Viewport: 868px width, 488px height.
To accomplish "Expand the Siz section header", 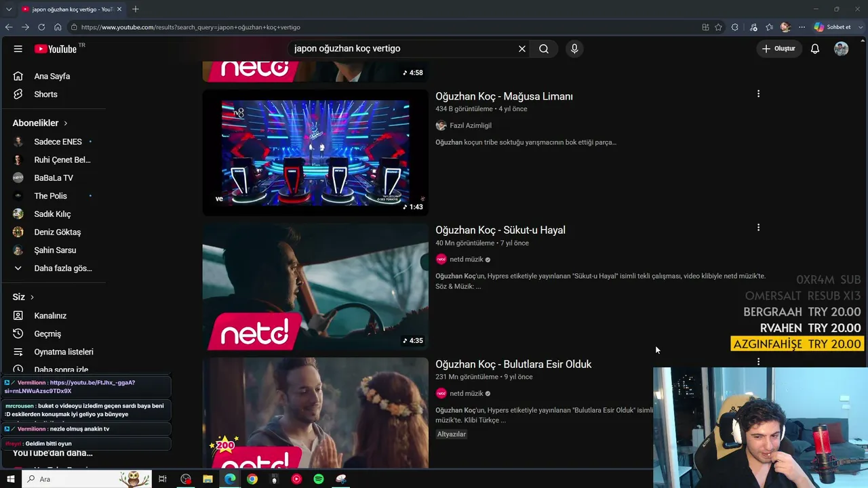I will (23, 297).
